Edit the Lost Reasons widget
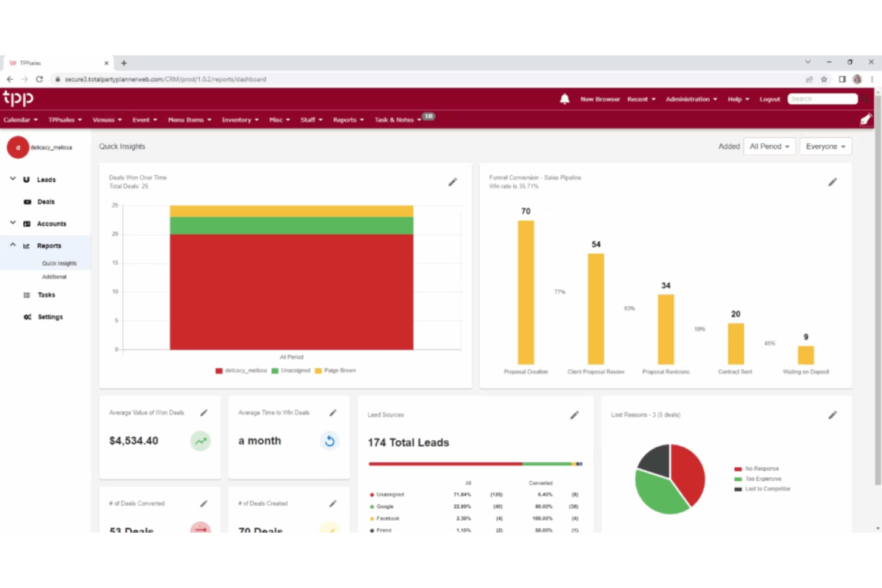 tap(833, 415)
